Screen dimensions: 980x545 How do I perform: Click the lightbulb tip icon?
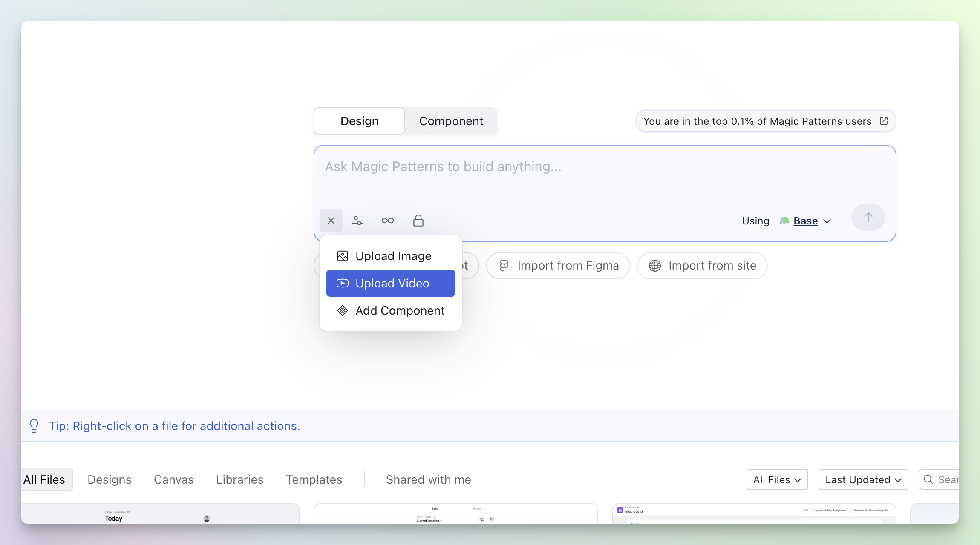click(34, 426)
